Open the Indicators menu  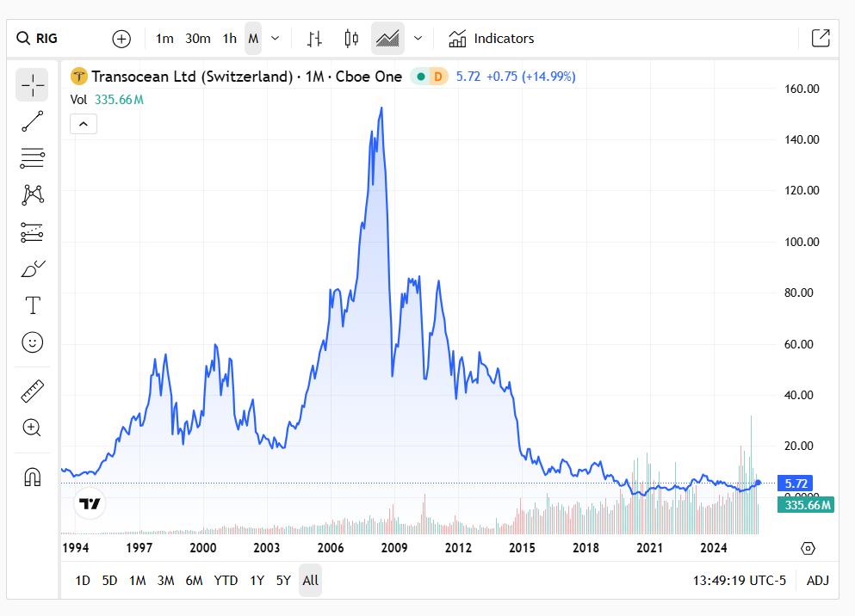click(x=492, y=39)
